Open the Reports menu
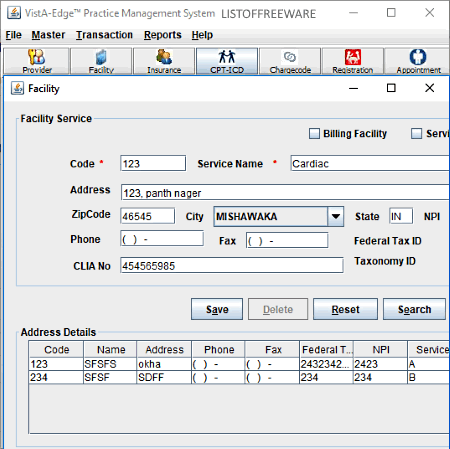The image size is (450, 449). [163, 35]
